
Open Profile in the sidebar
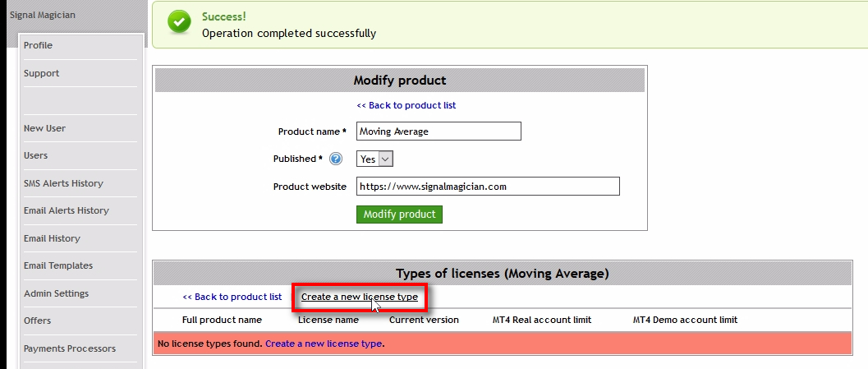click(38, 45)
